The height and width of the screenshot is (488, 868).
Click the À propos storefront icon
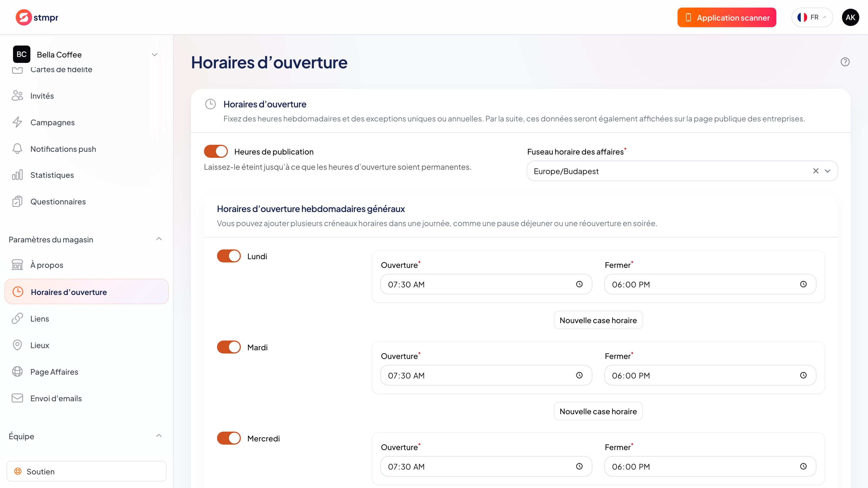click(17, 265)
